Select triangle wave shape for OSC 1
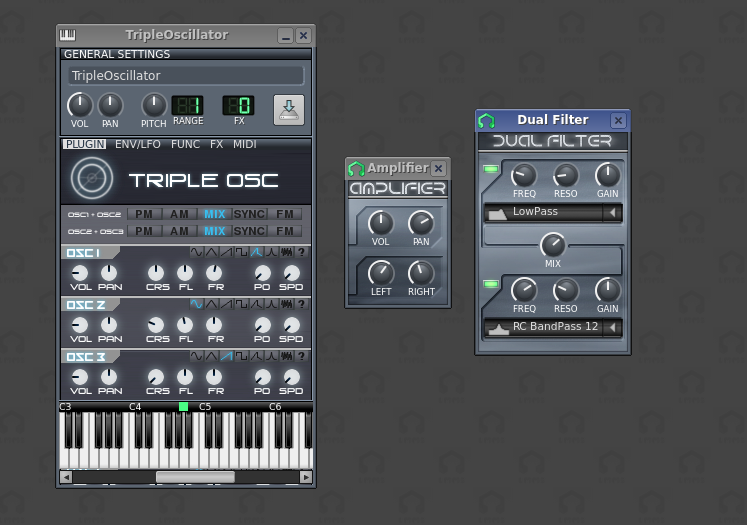 tap(211, 252)
